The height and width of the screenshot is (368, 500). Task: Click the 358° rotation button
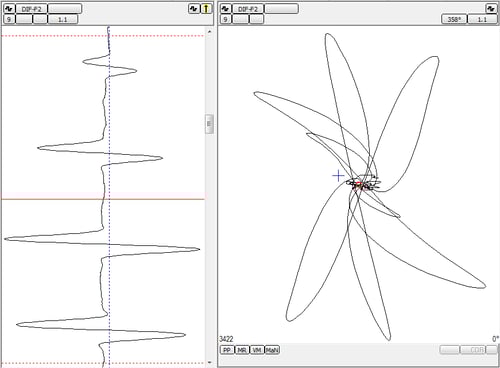(454, 19)
